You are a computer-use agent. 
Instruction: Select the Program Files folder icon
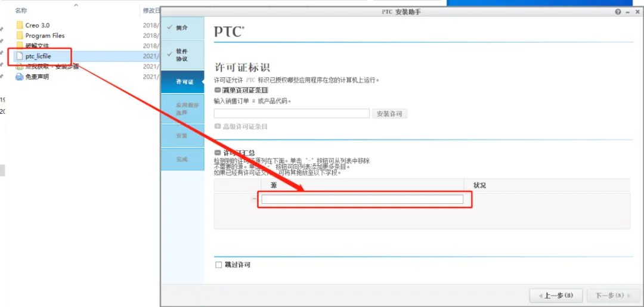pyautogui.click(x=19, y=35)
